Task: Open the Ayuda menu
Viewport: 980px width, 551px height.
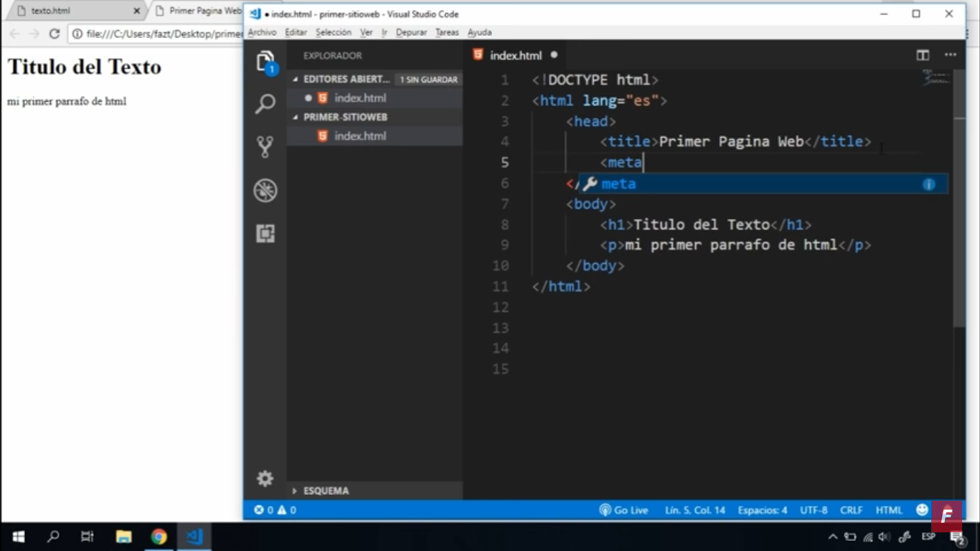Action: click(479, 32)
